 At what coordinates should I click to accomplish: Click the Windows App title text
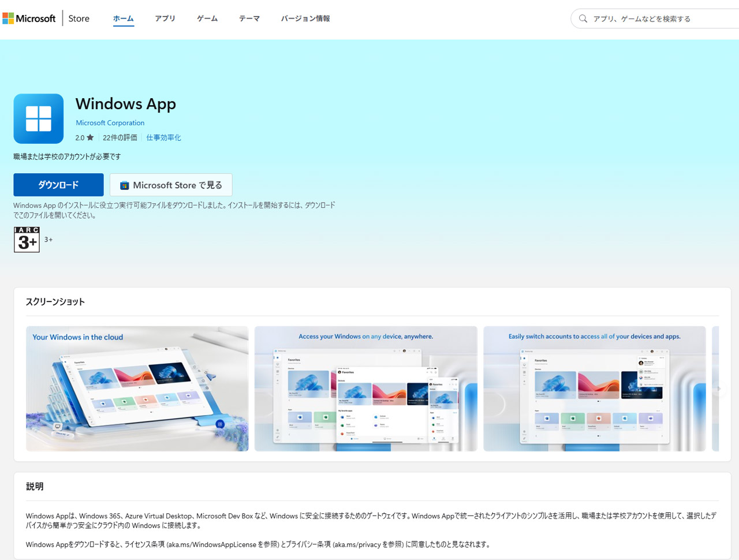[x=126, y=104]
